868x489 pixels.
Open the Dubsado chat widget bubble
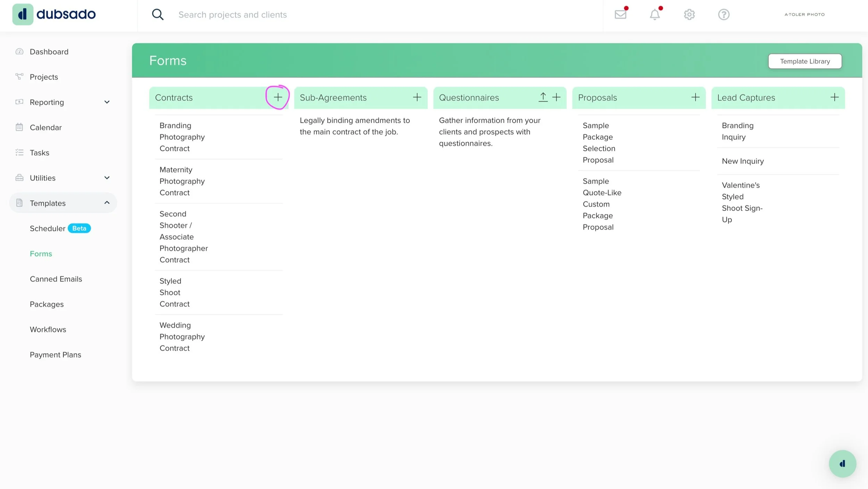pos(842,464)
